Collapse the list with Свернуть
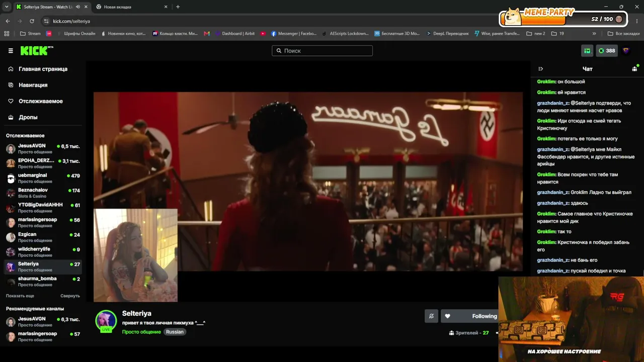Viewport: 644px width, 362px height. click(x=70, y=296)
